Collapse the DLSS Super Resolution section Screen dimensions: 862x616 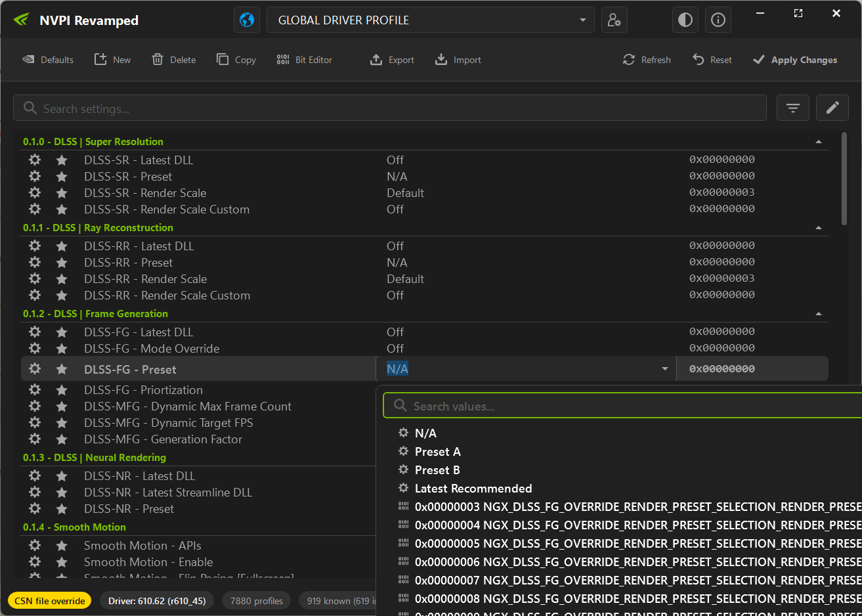point(819,142)
